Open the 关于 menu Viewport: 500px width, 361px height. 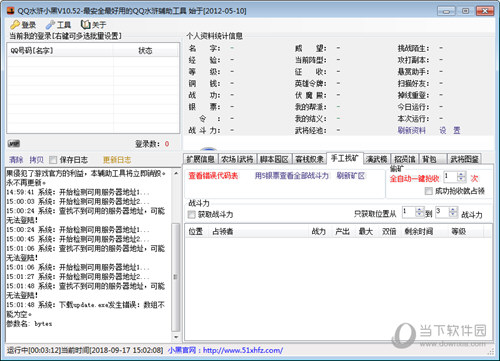(94, 25)
